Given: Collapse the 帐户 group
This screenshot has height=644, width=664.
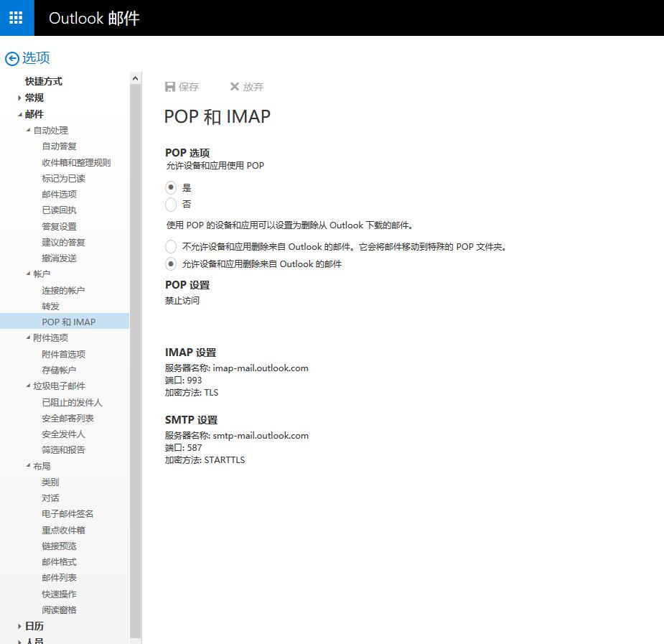Looking at the screenshot, I should (28, 274).
